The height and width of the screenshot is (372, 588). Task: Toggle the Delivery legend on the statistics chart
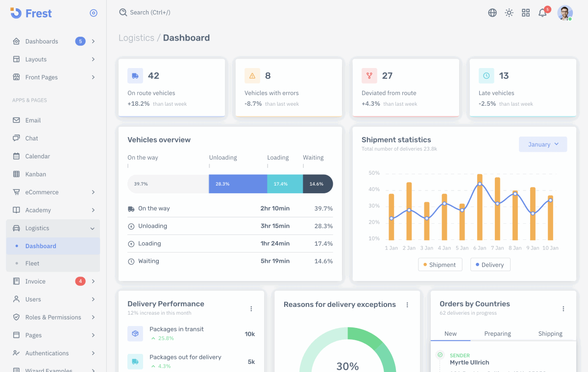click(490, 264)
